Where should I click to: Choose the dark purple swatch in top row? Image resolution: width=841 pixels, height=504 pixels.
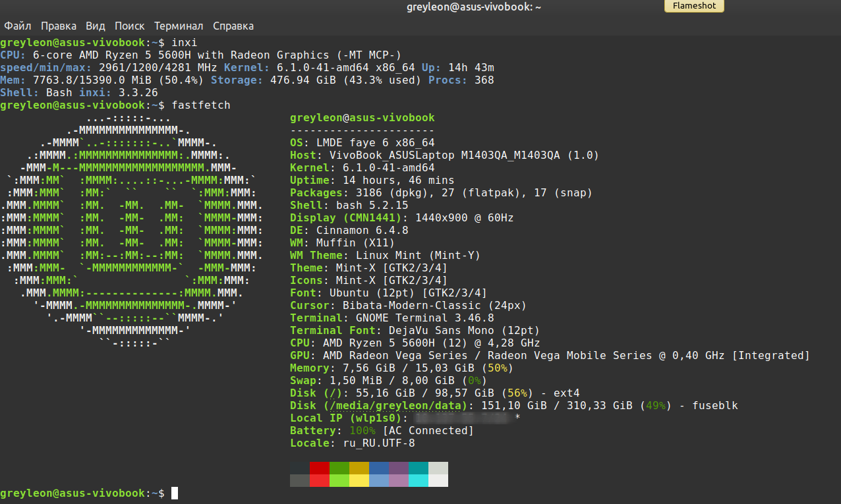(399, 468)
